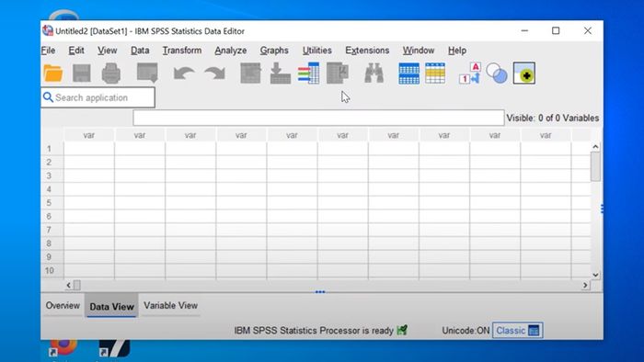Viewport: 644px width, 362px height.
Task: Click the SPSS app icon in title bar
Action: (x=48, y=30)
